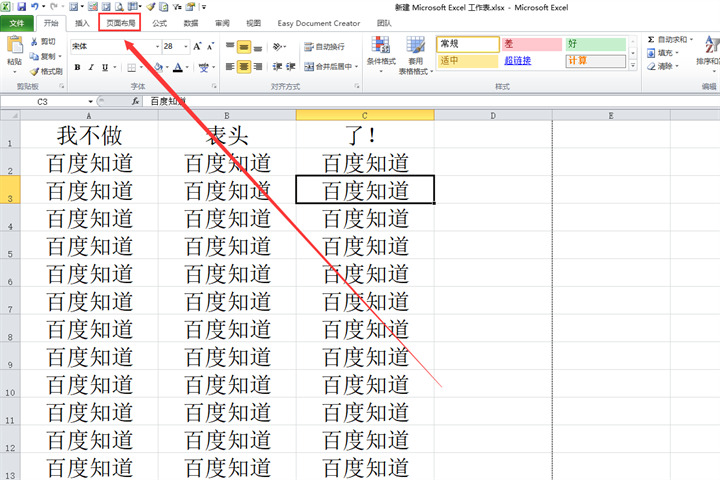Click the insert function fx icon
This screenshot has height=480, width=720.
click(135, 101)
